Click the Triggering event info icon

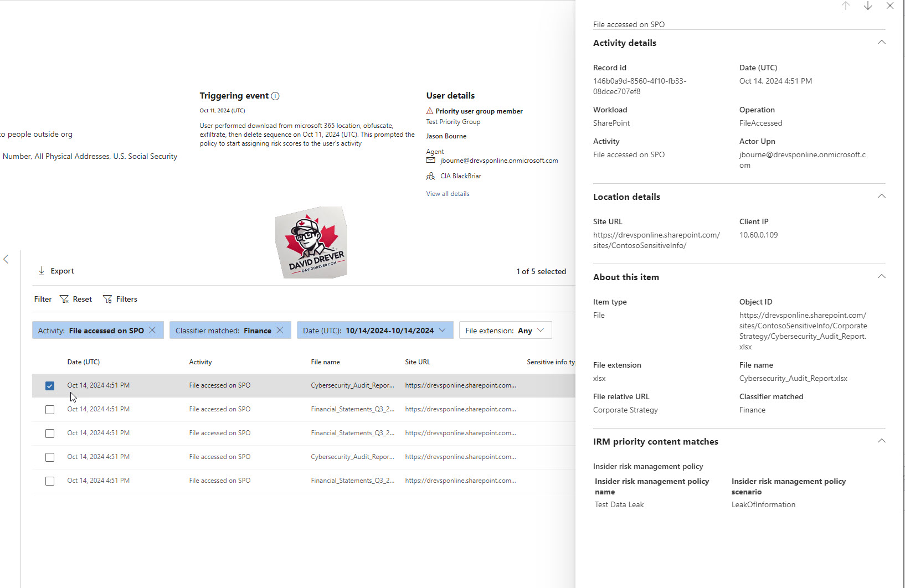click(275, 96)
